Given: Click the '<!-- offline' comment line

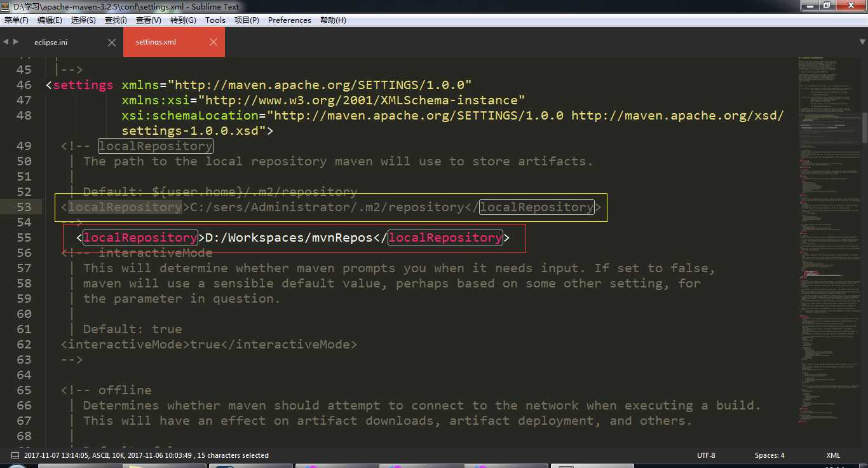Looking at the screenshot, I should click(x=106, y=390).
